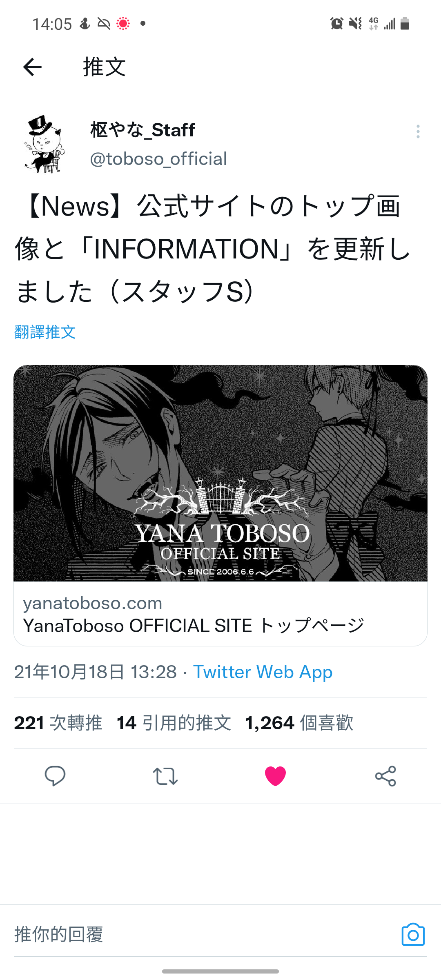Open the yanatoboso.com link card title
Screen dimensions: 441x980
click(193, 626)
